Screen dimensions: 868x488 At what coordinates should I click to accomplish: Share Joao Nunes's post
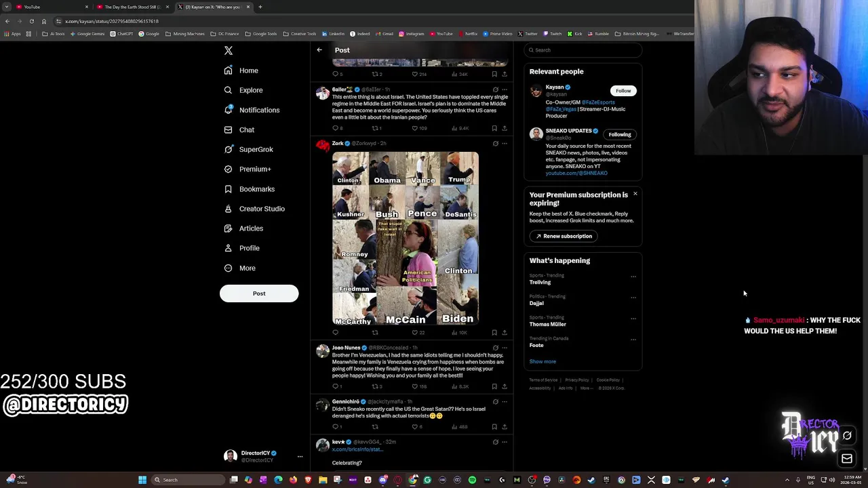tap(505, 386)
